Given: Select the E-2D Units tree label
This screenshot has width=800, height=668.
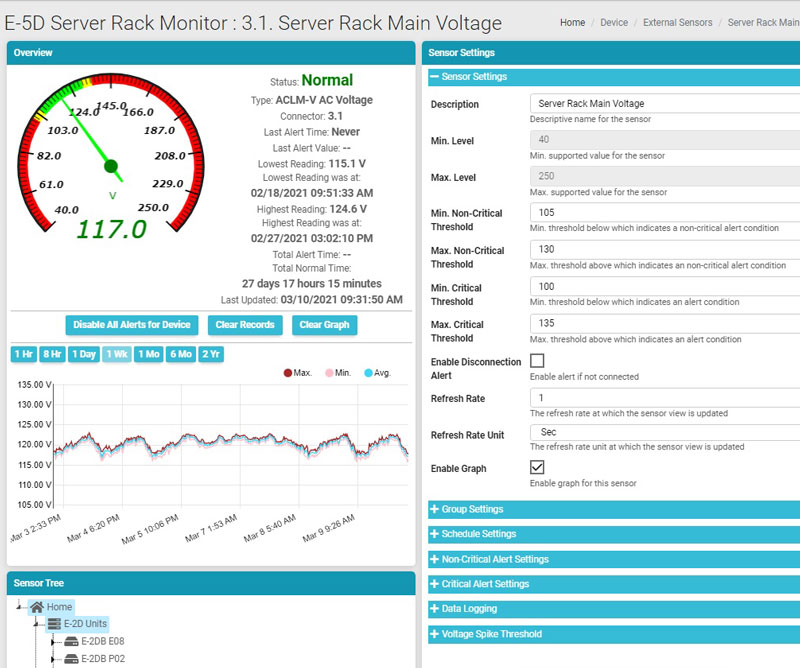Looking at the screenshot, I should (85, 624).
